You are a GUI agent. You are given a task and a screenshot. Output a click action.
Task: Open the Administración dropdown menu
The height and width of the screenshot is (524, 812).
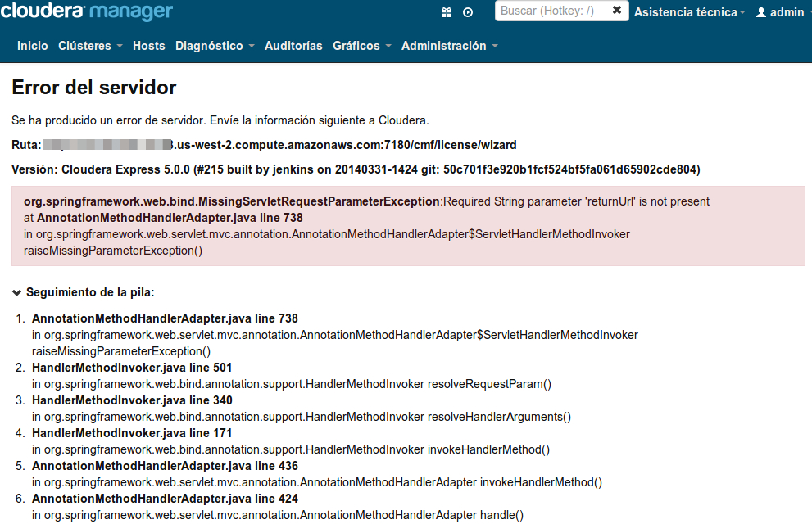tap(450, 46)
